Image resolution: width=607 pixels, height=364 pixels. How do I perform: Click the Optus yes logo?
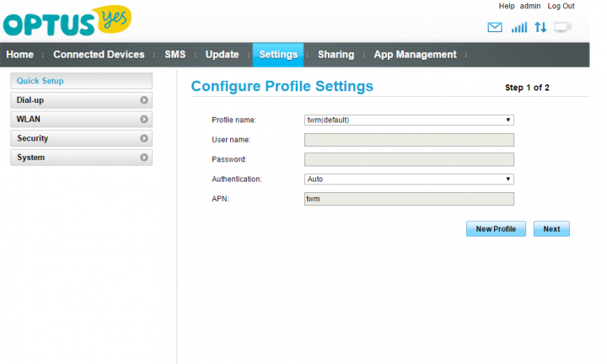tap(67, 20)
